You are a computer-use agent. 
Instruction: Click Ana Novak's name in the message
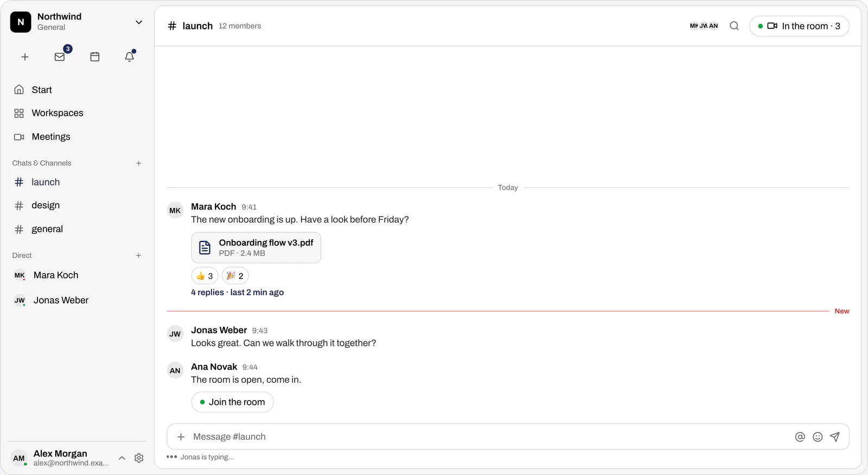click(x=214, y=367)
